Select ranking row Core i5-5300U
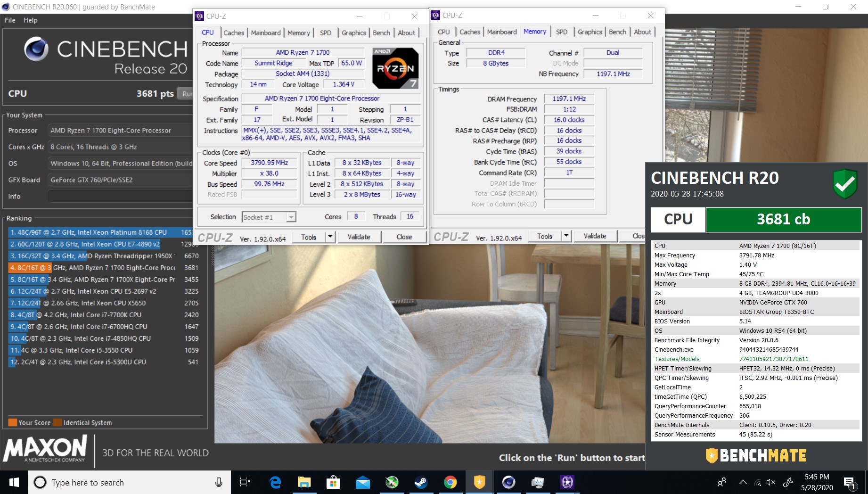The image size is (868, 494). pos(104,362)
